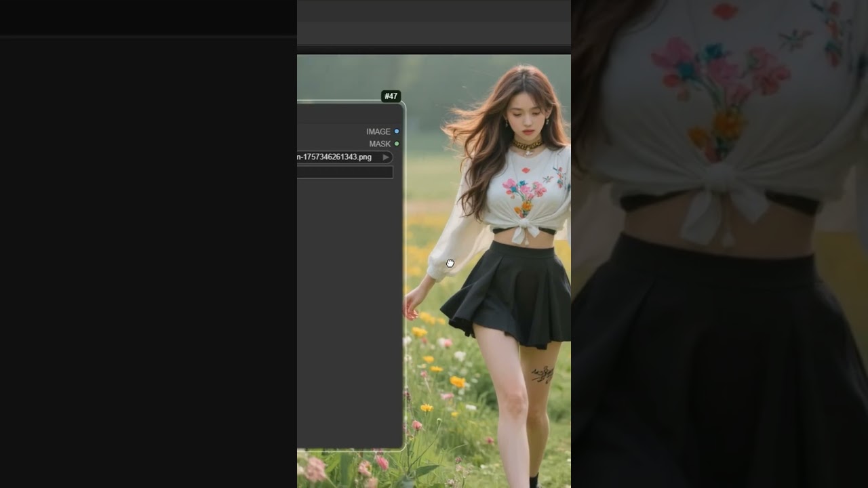This screenshot has height=488, width=868.
Task: Click the MASK output connector dot
Action: 397,144
